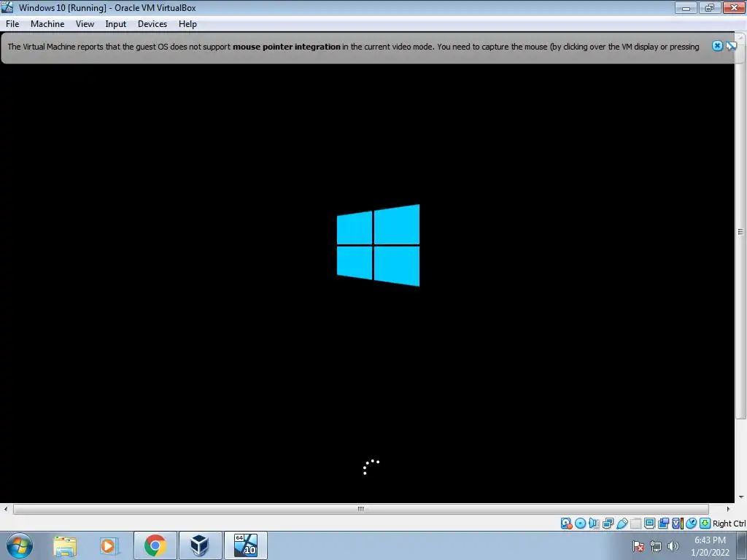Open the Help menu

click(x=187, y=24)
